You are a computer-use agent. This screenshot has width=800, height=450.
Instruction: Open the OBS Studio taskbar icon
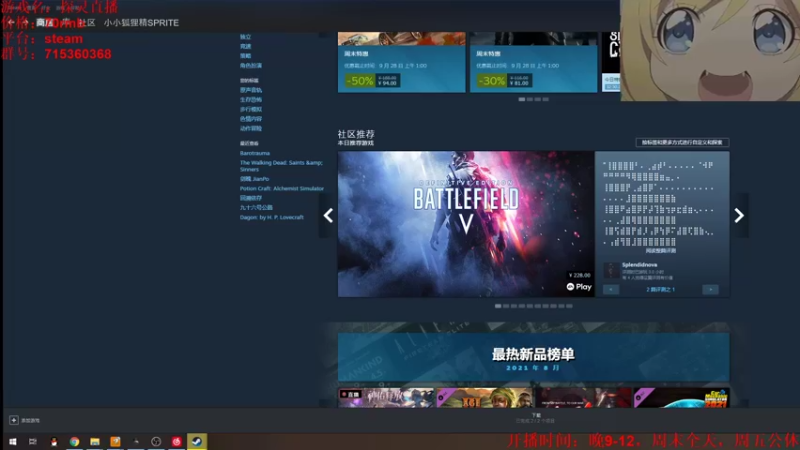coord(156,441)
